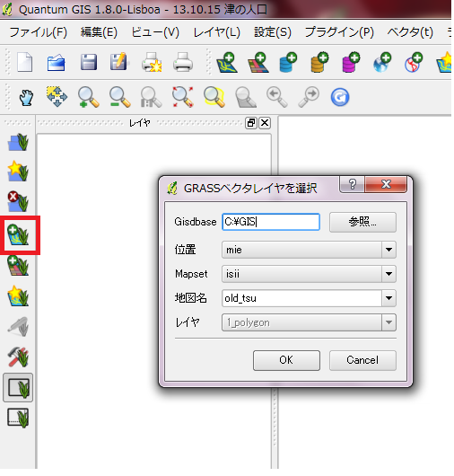Screen dimensions: 454x476
Task: Open New Print Composer
Action: (152, 62)
